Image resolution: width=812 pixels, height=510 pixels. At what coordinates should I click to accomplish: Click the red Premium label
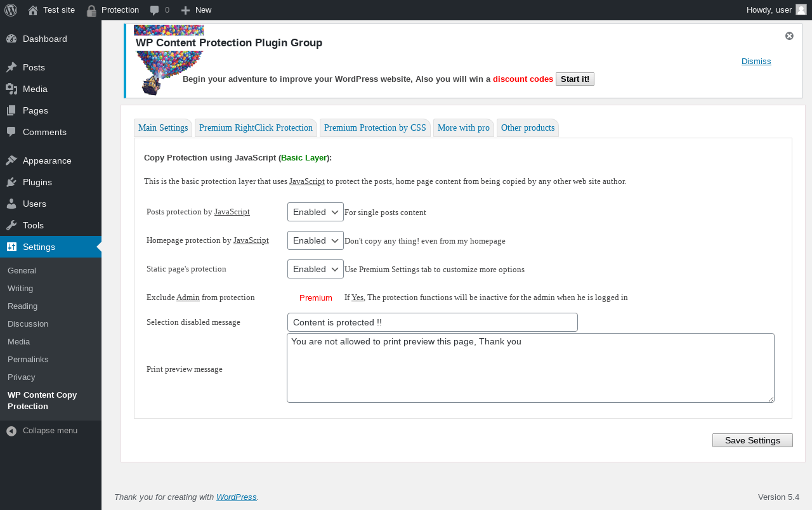pyautogui.click(x=316, y=297)
